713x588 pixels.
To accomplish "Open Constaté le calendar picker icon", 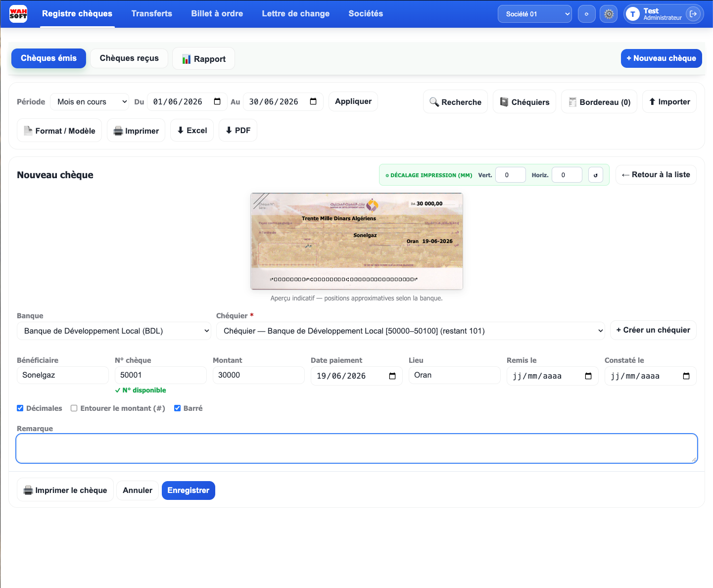I will coord(686,376).
